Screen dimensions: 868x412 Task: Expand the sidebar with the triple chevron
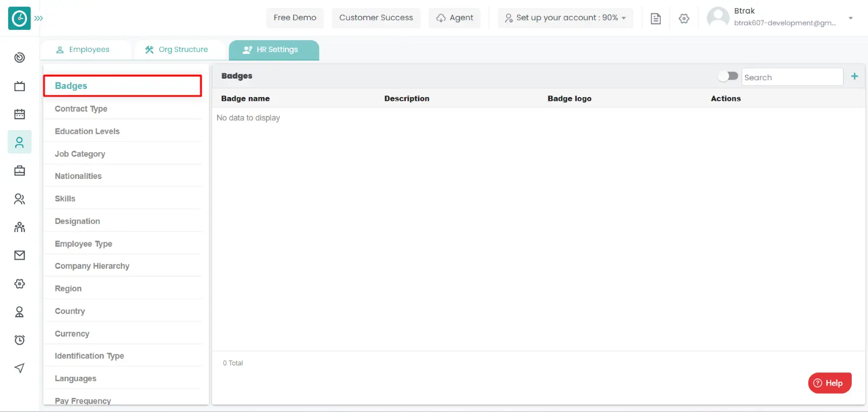[x=39, y=18]
